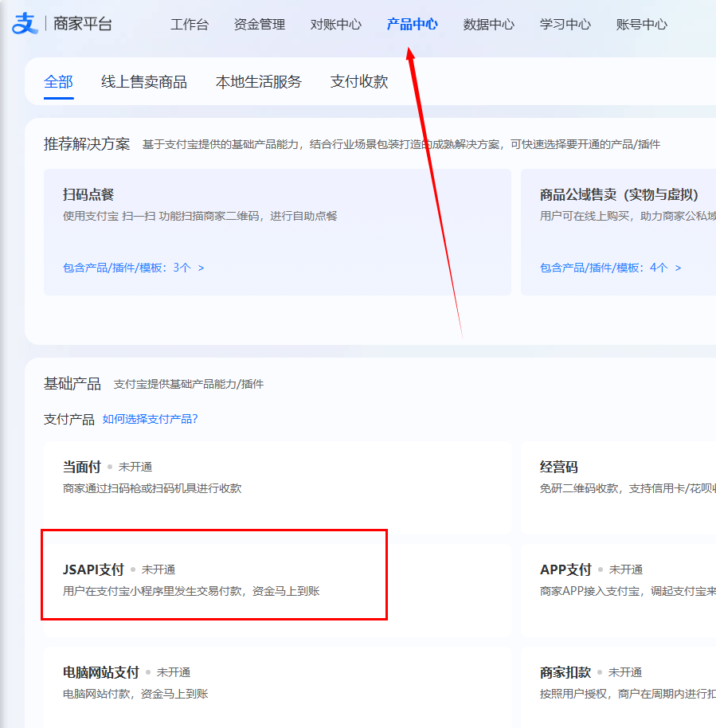Switch to the 支付收款 tab
Screen dimensions: 716x728
click(359, 82)
